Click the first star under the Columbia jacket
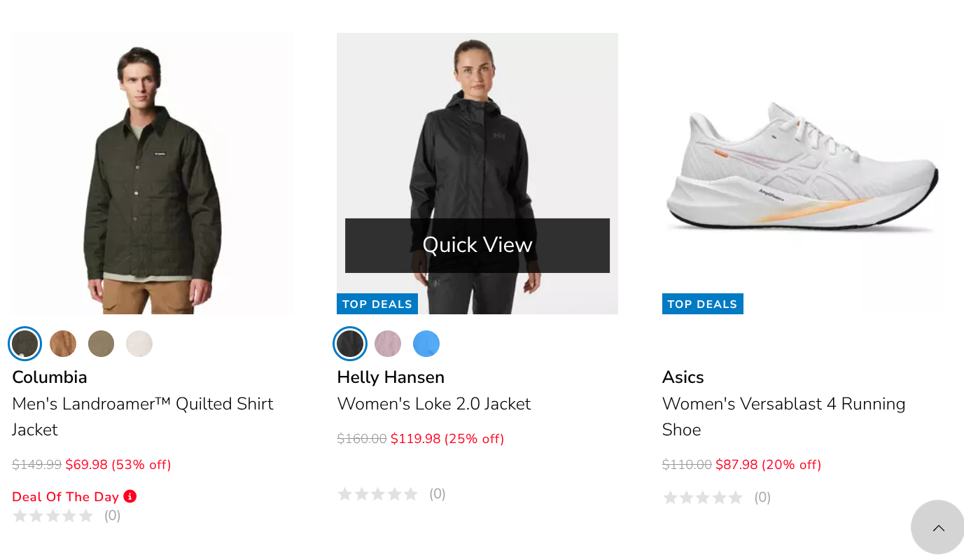This screenshot has width=964, height=560. (x=21, y=515)
